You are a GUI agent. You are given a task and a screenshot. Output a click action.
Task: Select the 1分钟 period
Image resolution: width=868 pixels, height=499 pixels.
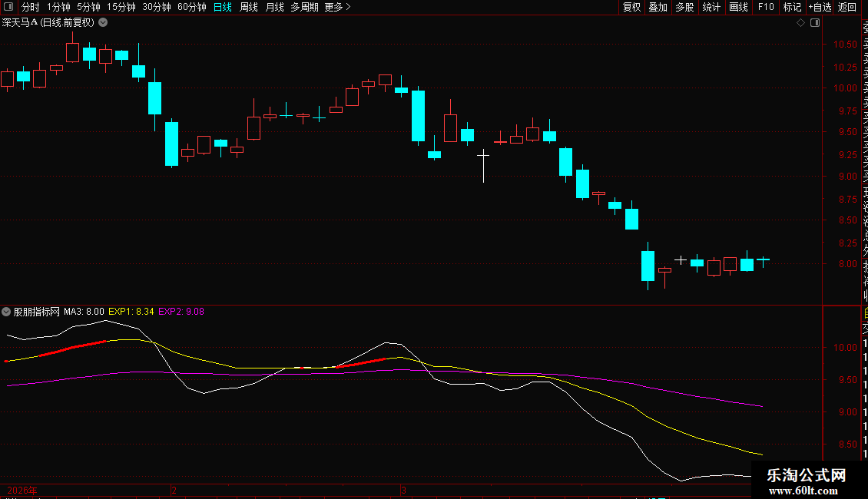click(x=58, y=7)
